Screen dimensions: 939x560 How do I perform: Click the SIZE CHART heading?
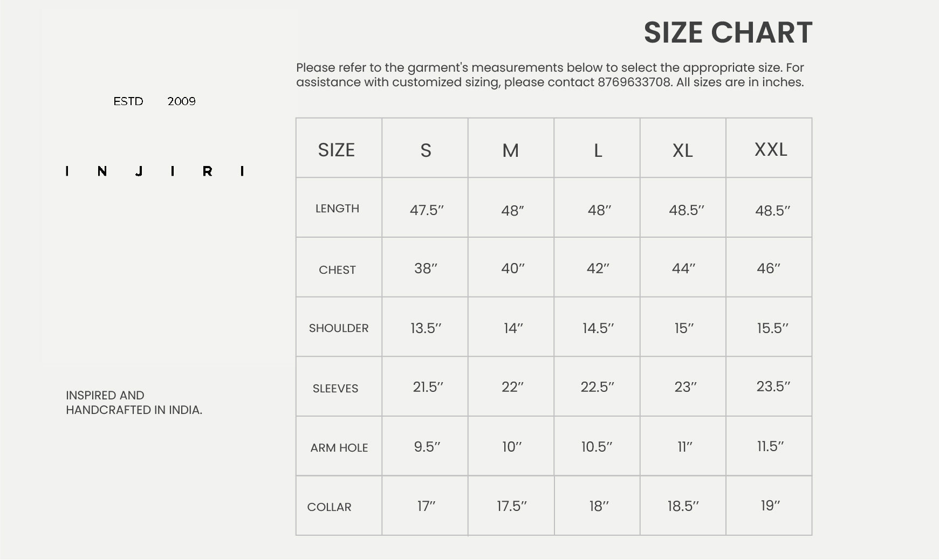(x=728, y=32)
